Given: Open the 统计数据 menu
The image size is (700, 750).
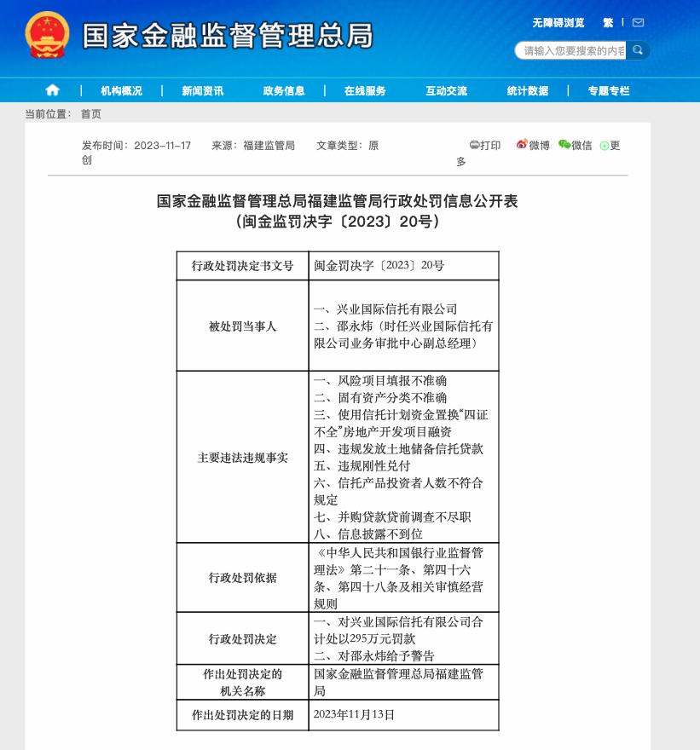Looking at the screenshot, I should click(x=528, y=91).
